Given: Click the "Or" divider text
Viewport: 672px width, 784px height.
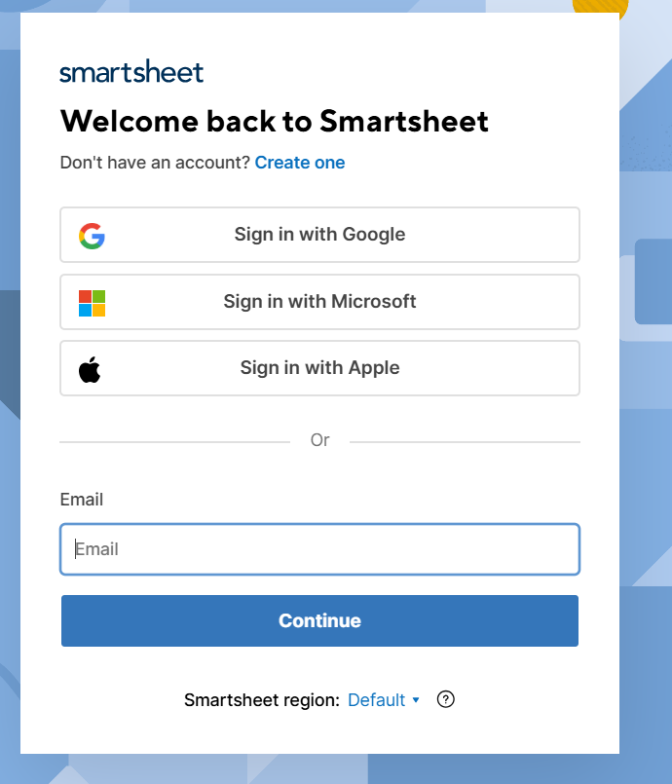Looking at the screenshot, I should pos(320,440).
